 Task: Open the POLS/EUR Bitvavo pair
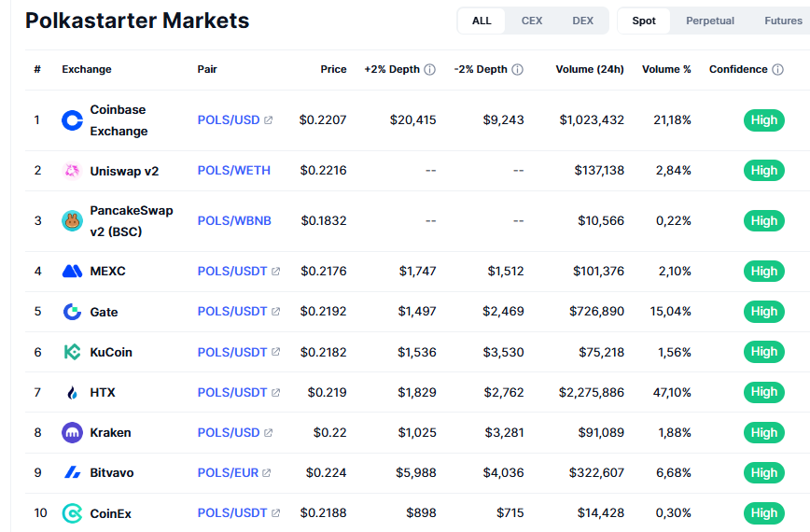pyautogui.click(x=228, y=473)
